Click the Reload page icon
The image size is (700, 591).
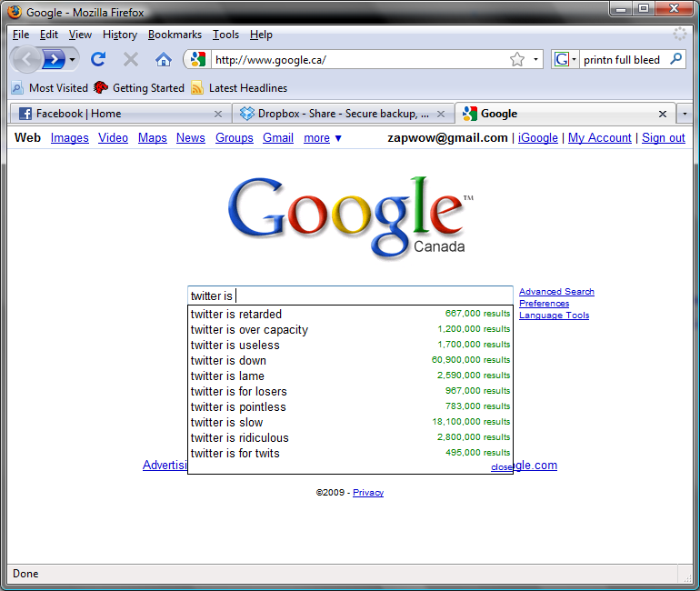98,59
